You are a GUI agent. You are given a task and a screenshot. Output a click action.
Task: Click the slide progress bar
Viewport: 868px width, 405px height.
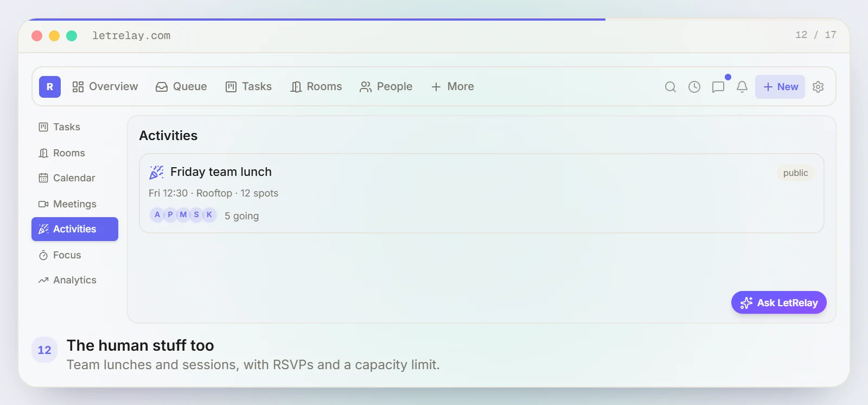[x=317, y=20]
